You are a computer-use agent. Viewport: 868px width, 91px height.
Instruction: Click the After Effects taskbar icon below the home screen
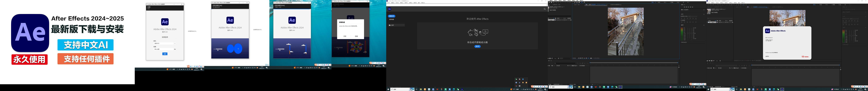(462, 89)
